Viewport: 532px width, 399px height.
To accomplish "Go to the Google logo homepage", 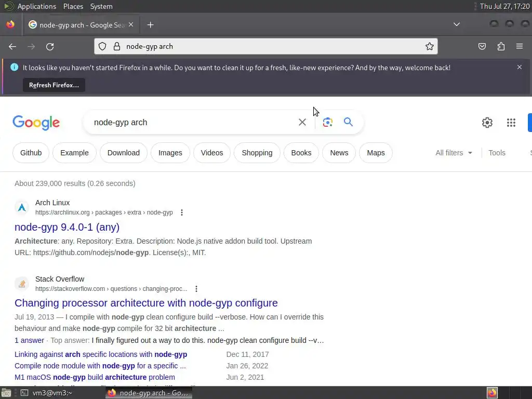I will 36,123.
